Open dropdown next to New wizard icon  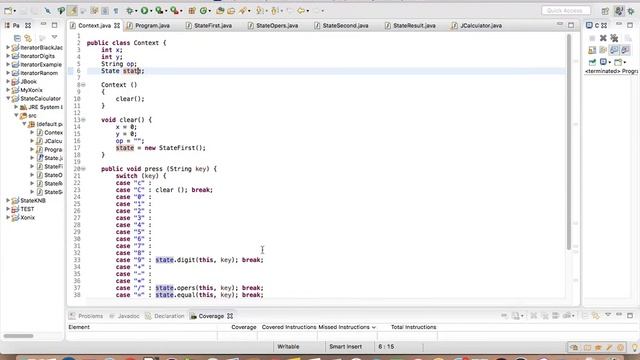[14, 11]
